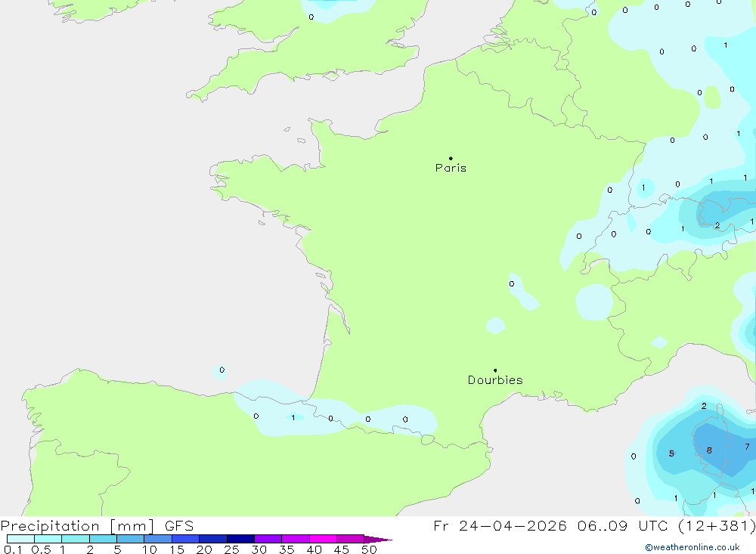This screenshot has width=756, height=554.
Task: Select the 0.1–0.5 mm legend swatch
Action: 21,539
